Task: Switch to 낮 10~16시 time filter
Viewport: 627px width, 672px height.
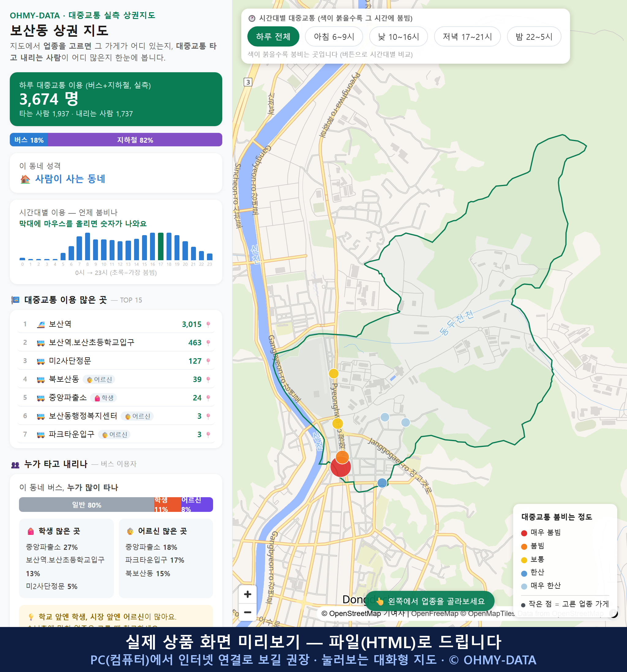Action: point(399,36)
